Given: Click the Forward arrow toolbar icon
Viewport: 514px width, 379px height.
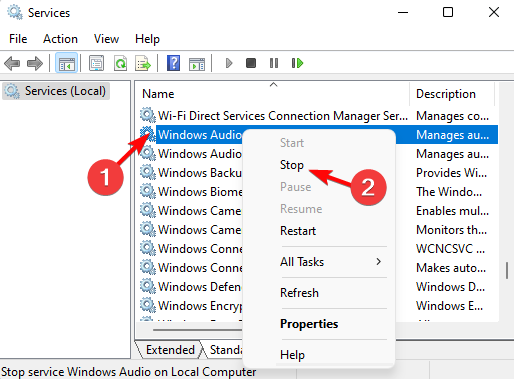Looking at the screenshot, I should (35, 63).
